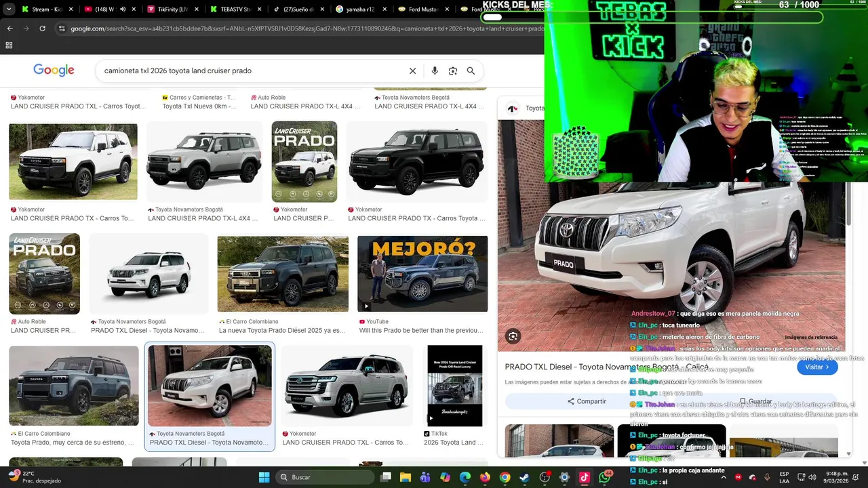The width and height of the screenshot is (868, 488).
Task: Open Steam from the taskbar
Action: tap(524, 477)
